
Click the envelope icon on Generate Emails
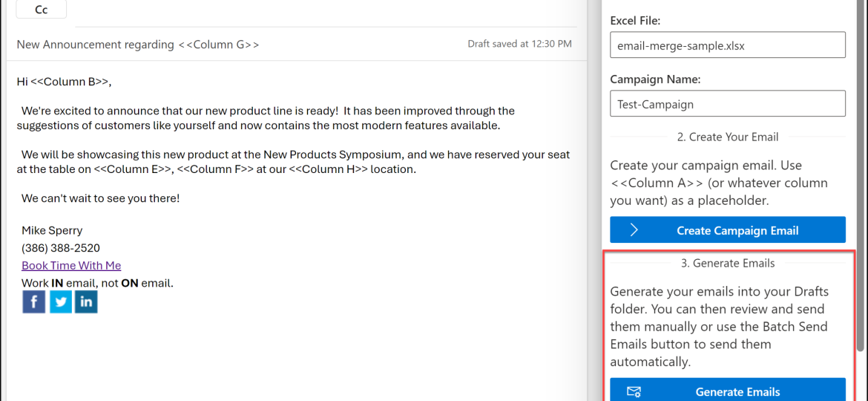634,391
